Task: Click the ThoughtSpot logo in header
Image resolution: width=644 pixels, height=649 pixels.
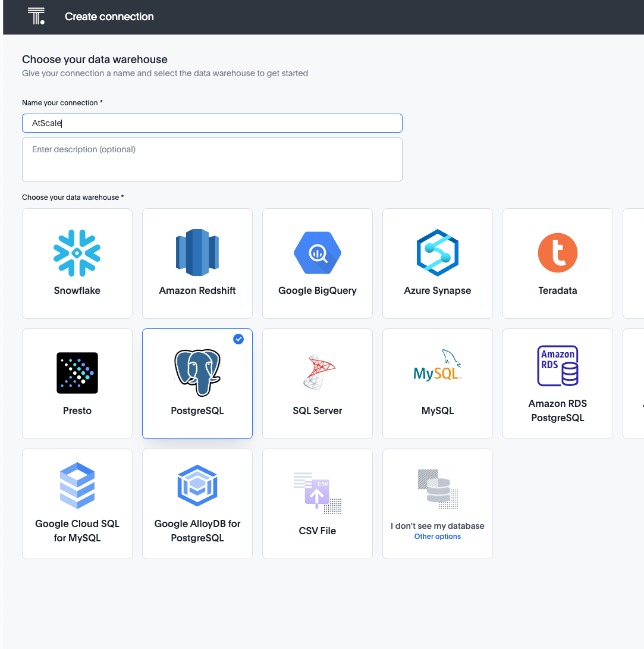Action: pyautogui.click(x=36, y=17)
